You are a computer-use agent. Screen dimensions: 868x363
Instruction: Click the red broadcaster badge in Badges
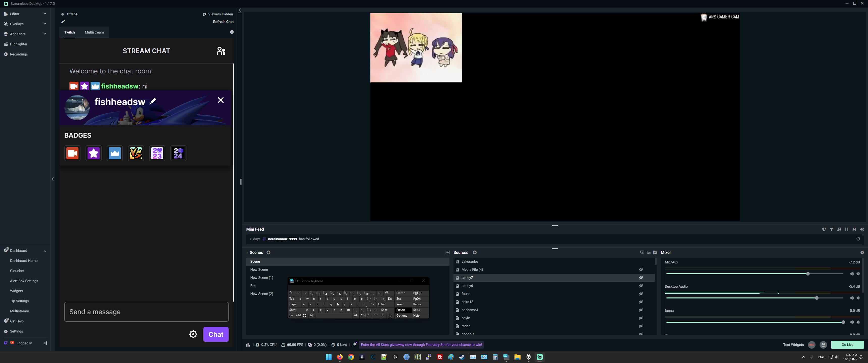(72, 154)
